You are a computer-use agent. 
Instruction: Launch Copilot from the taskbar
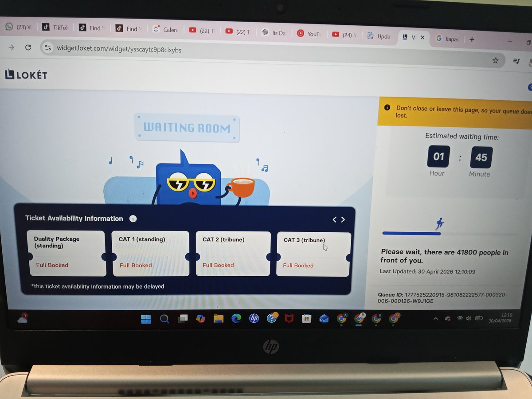(200, 319)
